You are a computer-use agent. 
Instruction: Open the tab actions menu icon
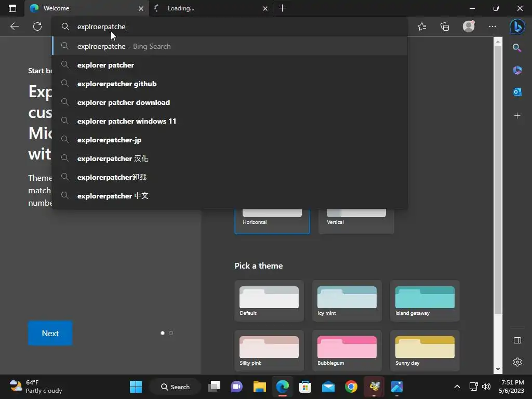coord(12,8)
